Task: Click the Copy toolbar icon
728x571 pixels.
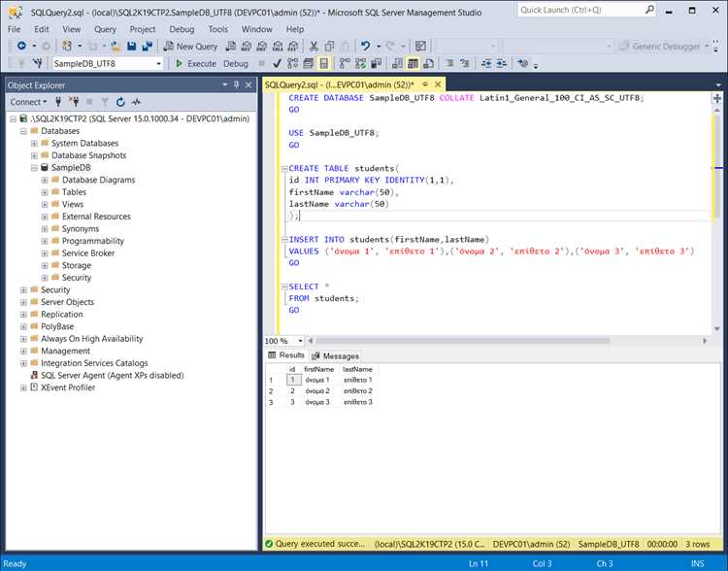Action: pyautogui.click(x=329, y=46)
